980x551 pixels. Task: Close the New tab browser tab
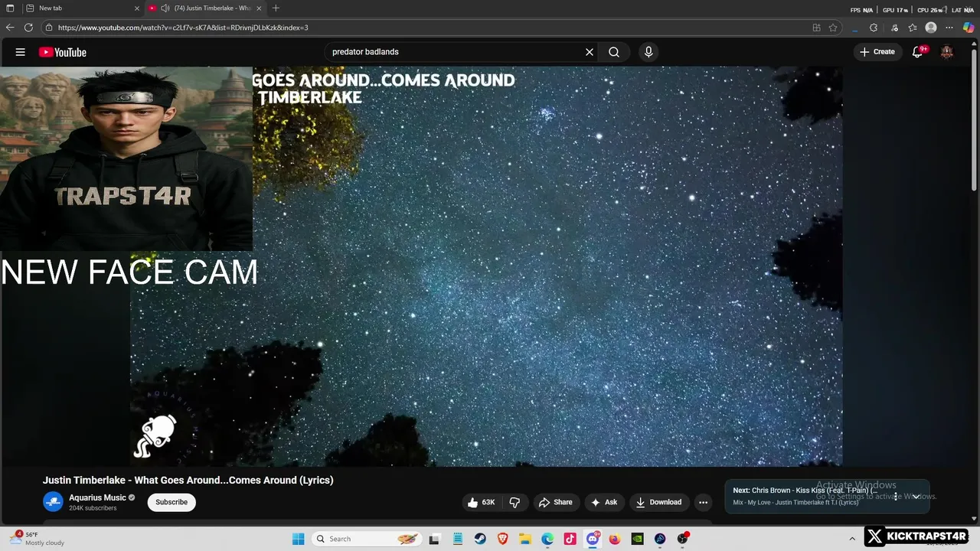pyautogui.click(x=137, y=8)
